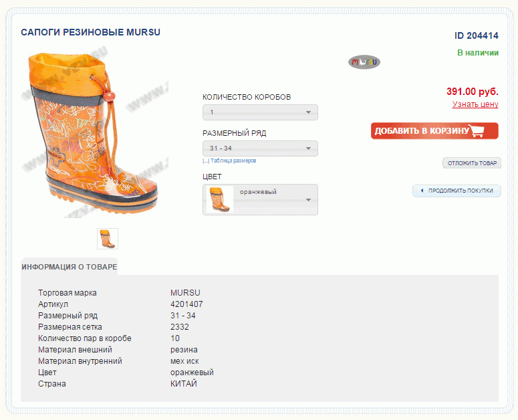
Task: Switch to Информация о товаре tab
Action: pyautogui.click(x=70, y=267)
